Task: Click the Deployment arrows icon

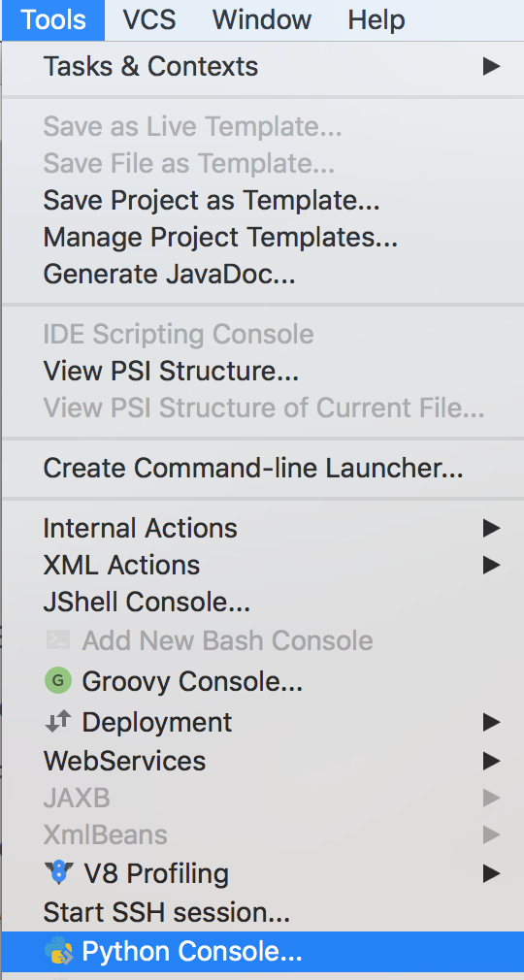Action: (58, 722)
